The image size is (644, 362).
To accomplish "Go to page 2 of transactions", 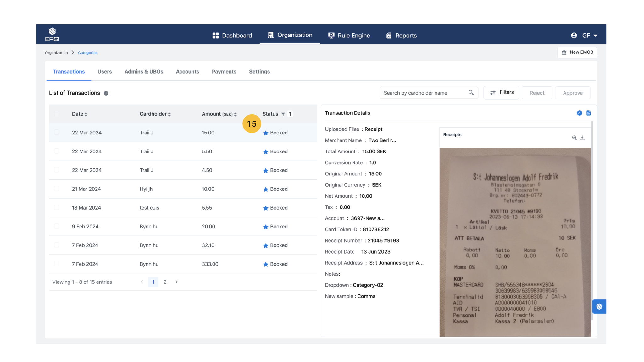I will coord(165,282).
